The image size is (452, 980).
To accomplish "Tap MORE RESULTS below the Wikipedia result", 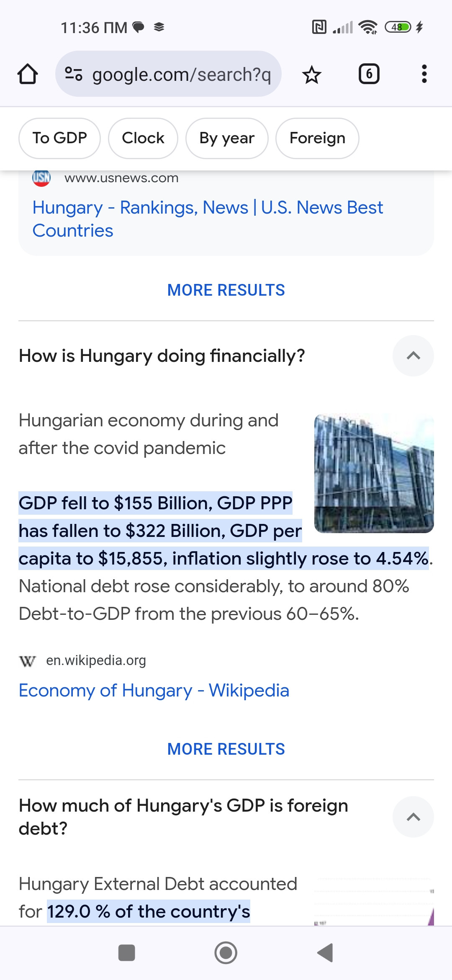I will pyautogui.click(x=226, y=749).
